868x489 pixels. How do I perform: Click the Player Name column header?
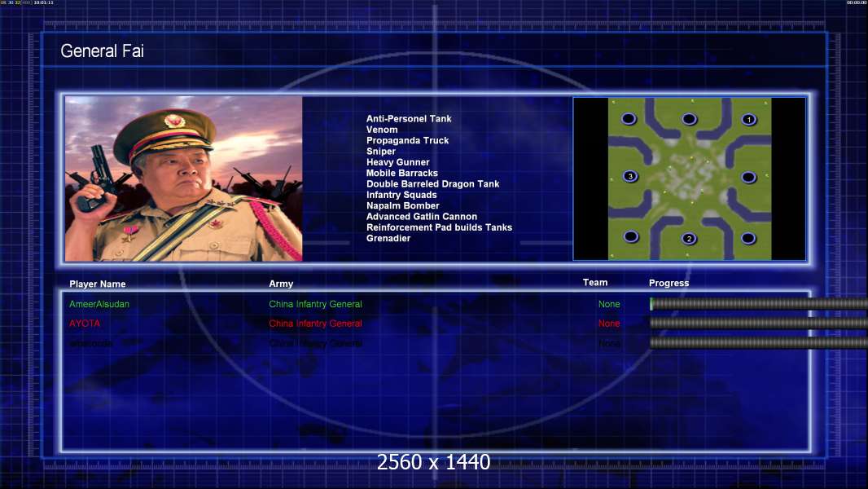point(98,284)
